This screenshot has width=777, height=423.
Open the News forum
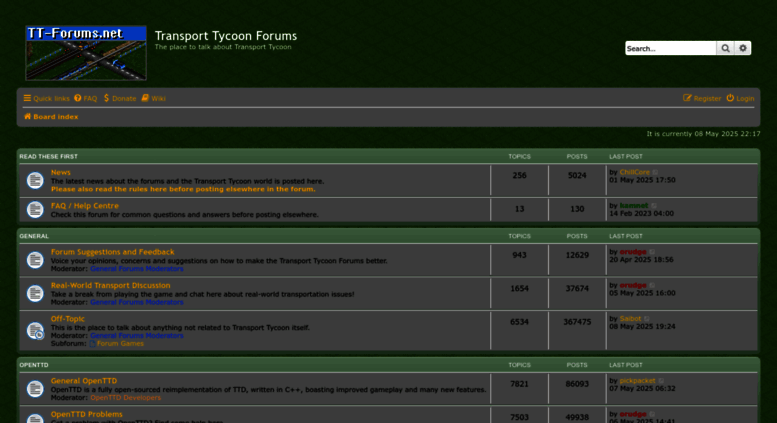(60, 172)
